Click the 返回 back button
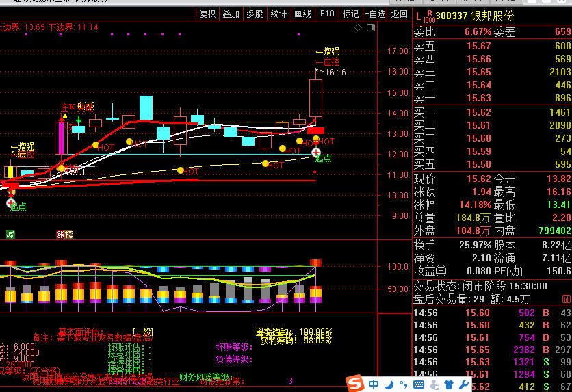 point(400,14)
